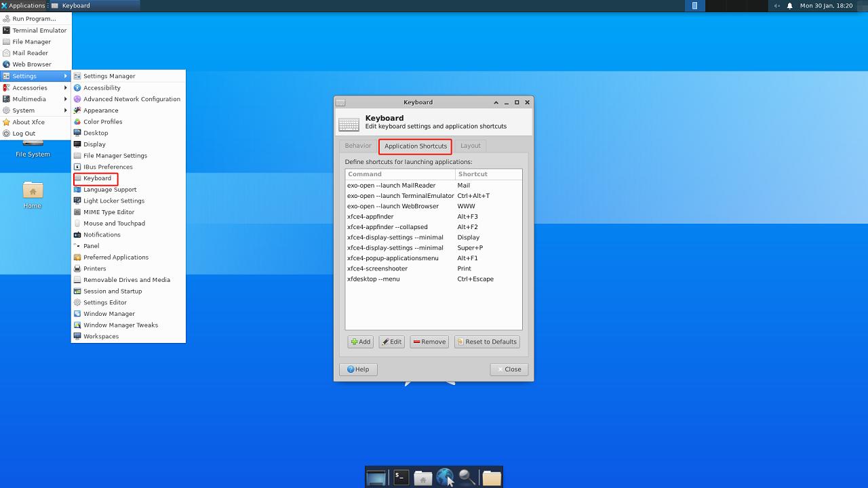Screen dimensions: 868x488
Task: Select the exo-open --launch TerminalEmulator row
Action: [433, 196]
